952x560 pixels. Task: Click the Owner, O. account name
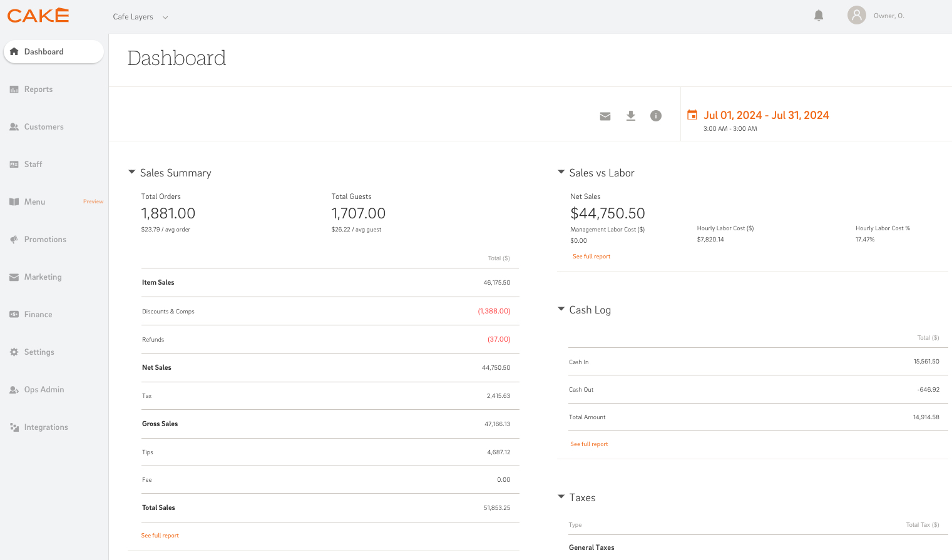[889, 16]
